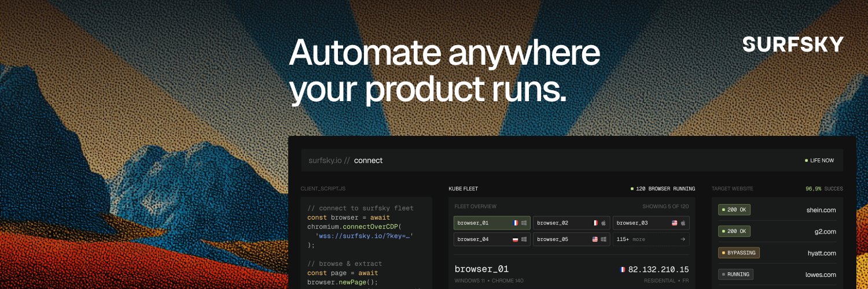Click the French flag beside IP 82.132.210.15

click(x=623, y=269)
